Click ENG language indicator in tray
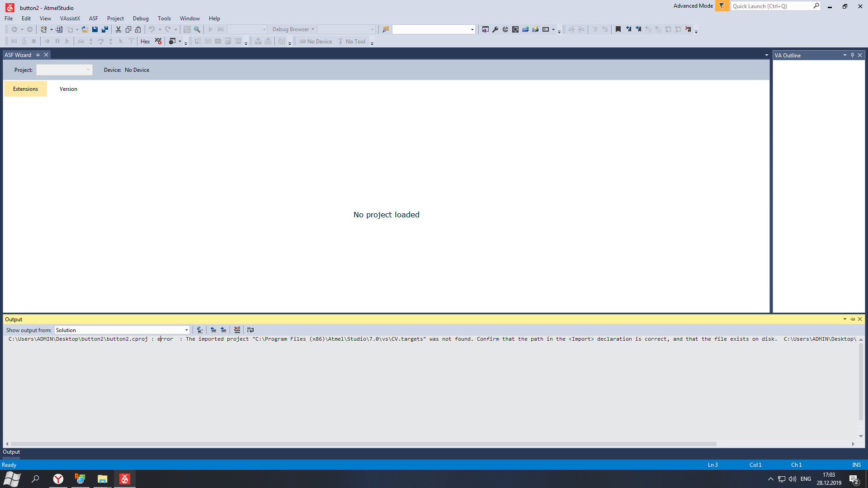The height and width of the screenshot is (488, 868). [806, 479]
